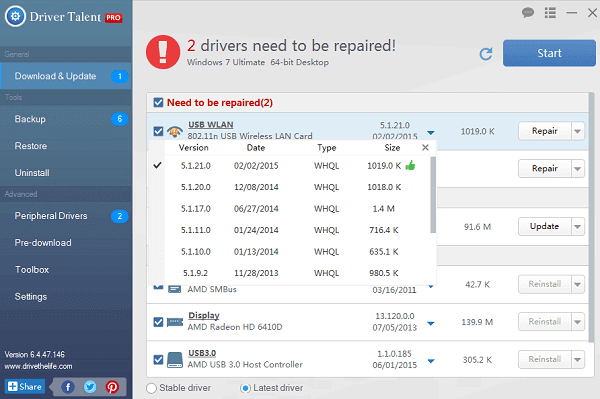Share on Pinterest icon
Screen dimensions: 600x399
[112, 387]
